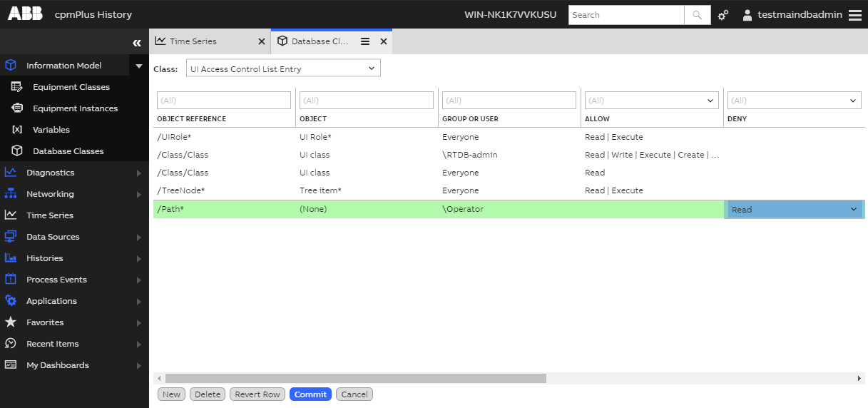868x408 pixels.
Task: Switch to the Time Series tab
Action: 193,41
